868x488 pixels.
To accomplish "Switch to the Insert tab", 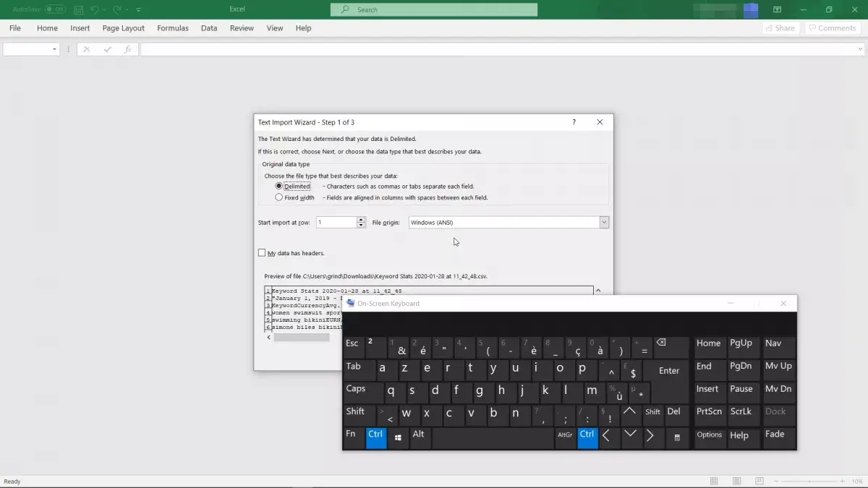I will (x=80, y=28).
